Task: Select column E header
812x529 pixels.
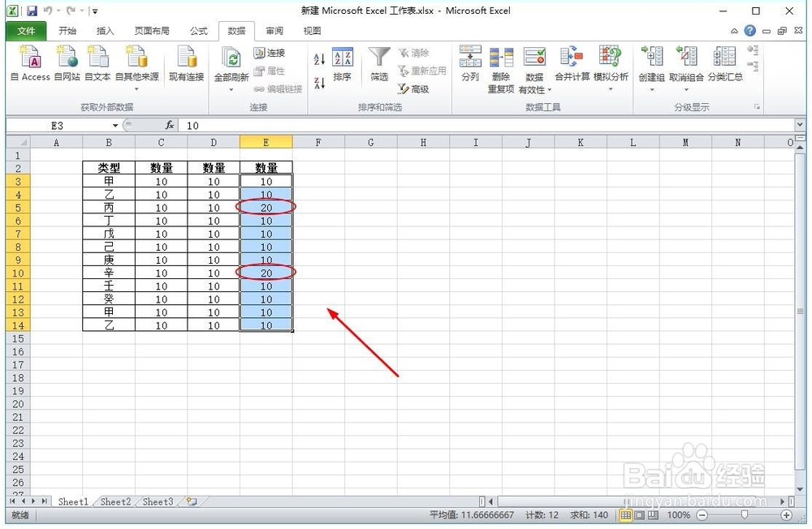Action: coord(266,142)
